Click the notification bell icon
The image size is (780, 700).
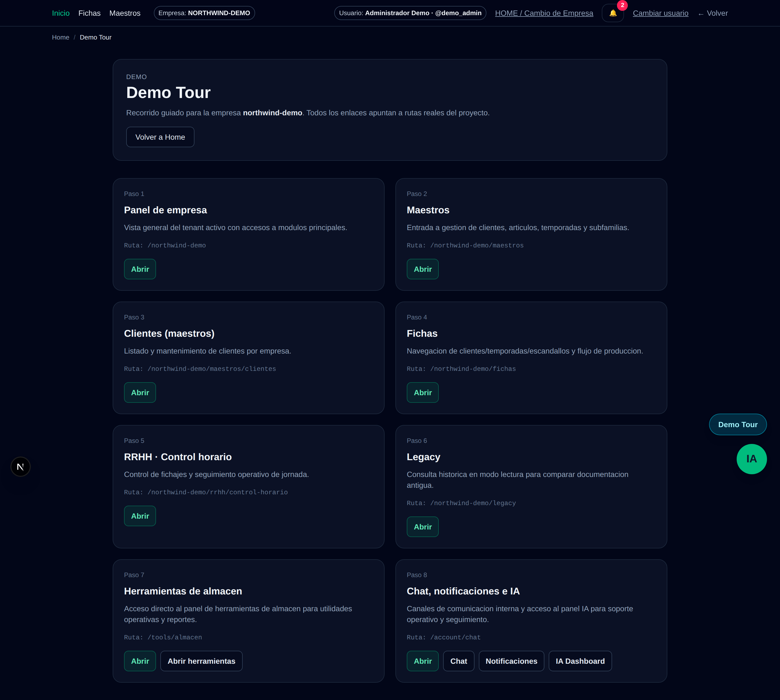coord(613,13)
